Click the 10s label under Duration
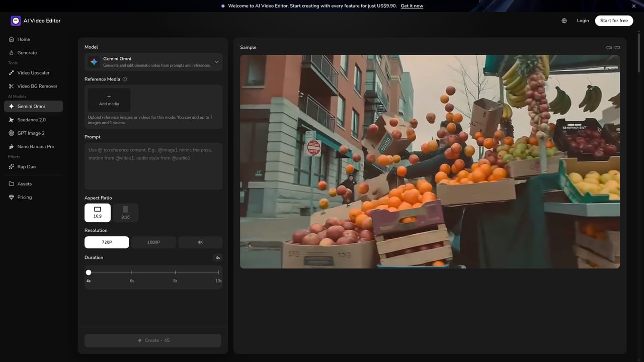 [x=218, y=281]
